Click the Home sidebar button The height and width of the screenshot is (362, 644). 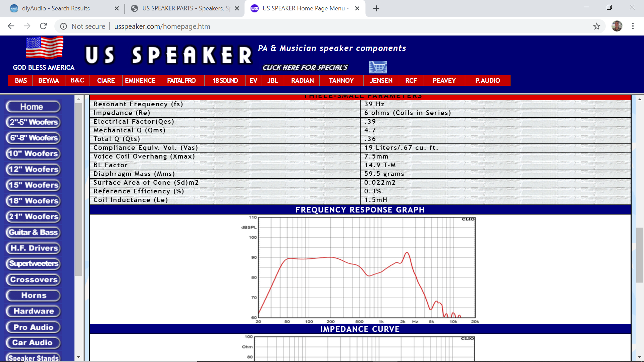[33, 107]
